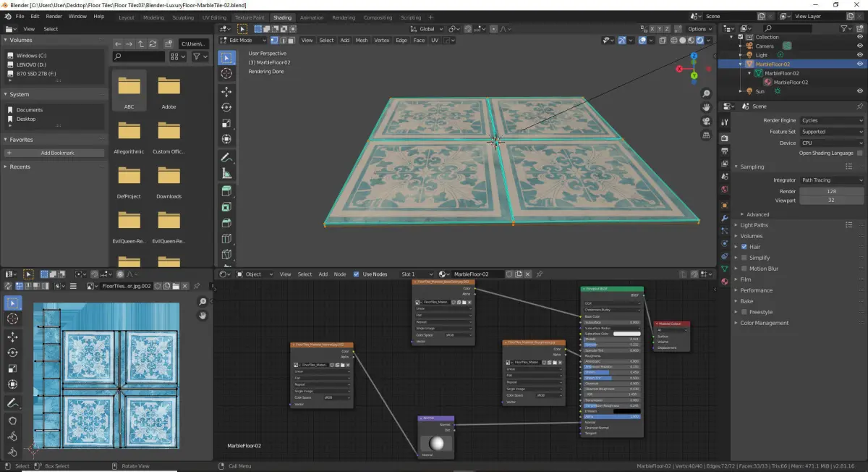Open the Downloads folder
868x472 pixels.
pos(169,181)
